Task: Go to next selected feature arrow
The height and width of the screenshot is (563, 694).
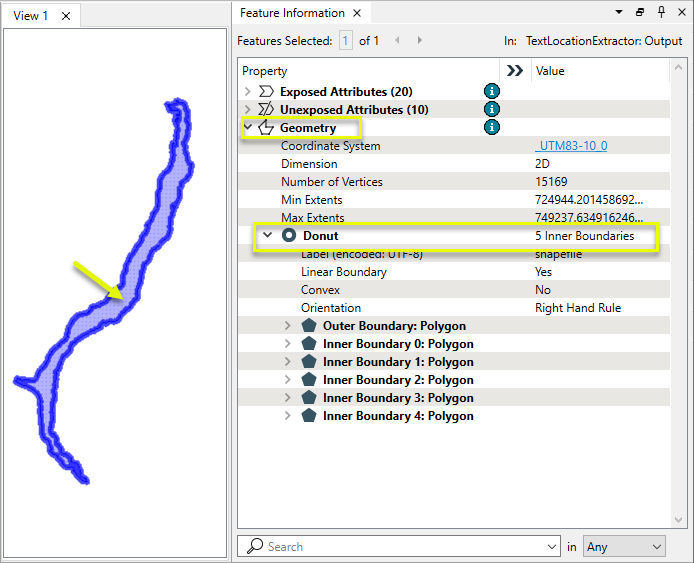Action: click(x=419, y=41)
